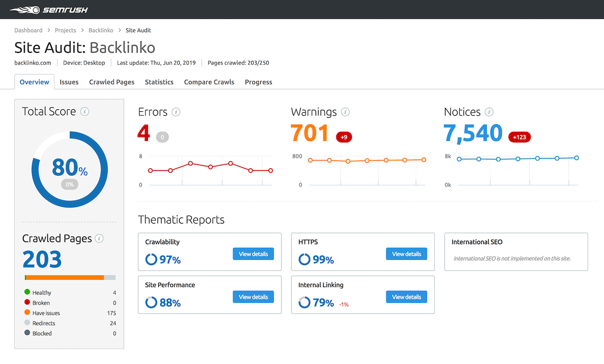Switch to Overview tab

point(34,82)
